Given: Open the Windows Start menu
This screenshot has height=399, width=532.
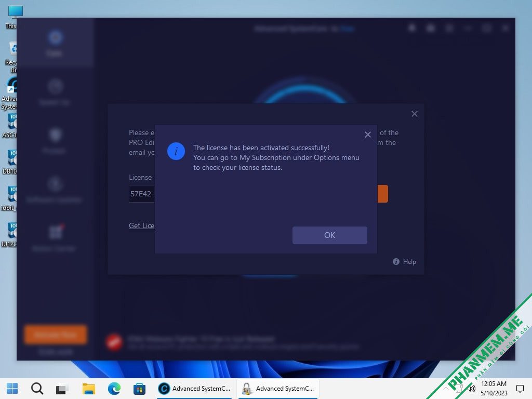Looking at the screenshot, I should [x=12, y=389].
